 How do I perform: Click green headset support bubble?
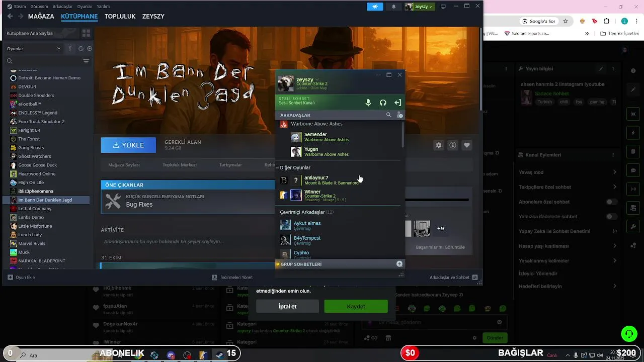(629, 333)
